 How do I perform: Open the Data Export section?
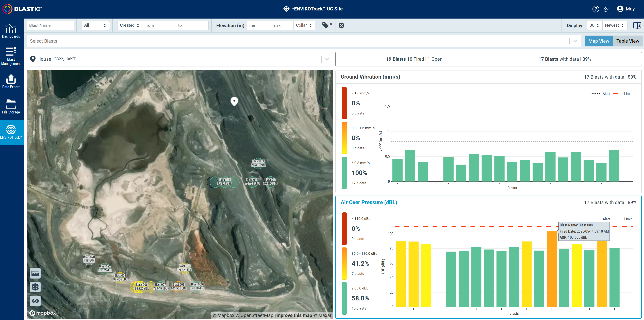[x=11, y=81]
